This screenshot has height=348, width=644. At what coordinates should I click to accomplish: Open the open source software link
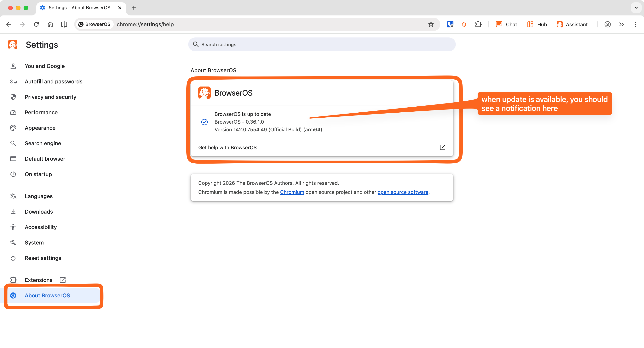(x=403, y=192)
